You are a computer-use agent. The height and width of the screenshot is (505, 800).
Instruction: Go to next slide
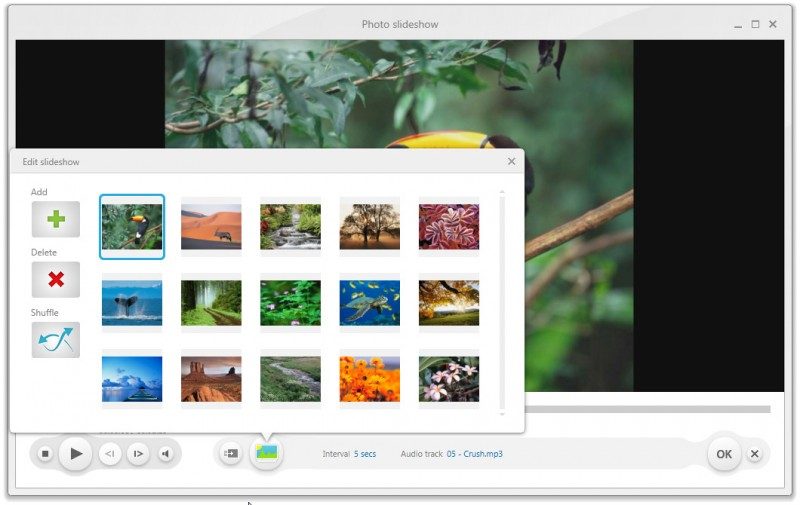click(x=138, y=453)
